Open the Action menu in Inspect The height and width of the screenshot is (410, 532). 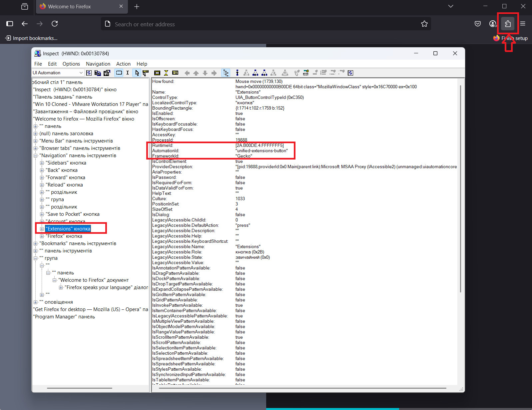pos(123,64)
